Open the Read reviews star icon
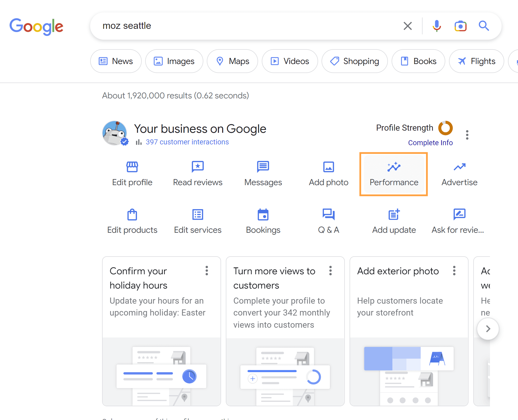This screenshot has width=518, height=420. 198,167
